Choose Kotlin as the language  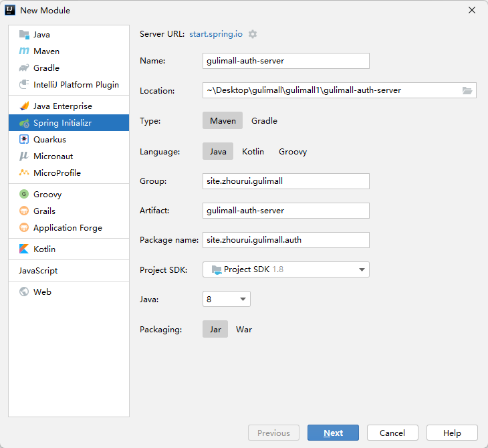tap(253, 151)
